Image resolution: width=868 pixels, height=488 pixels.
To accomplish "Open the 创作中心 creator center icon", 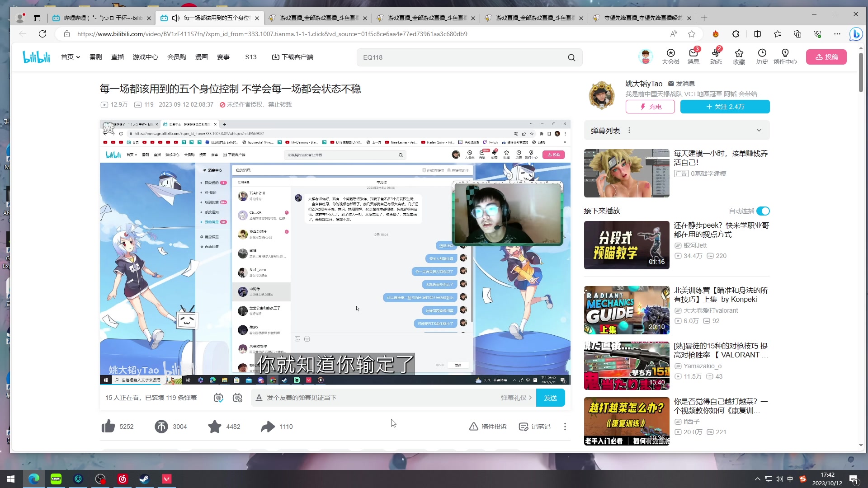I will (x=785, y=57).
